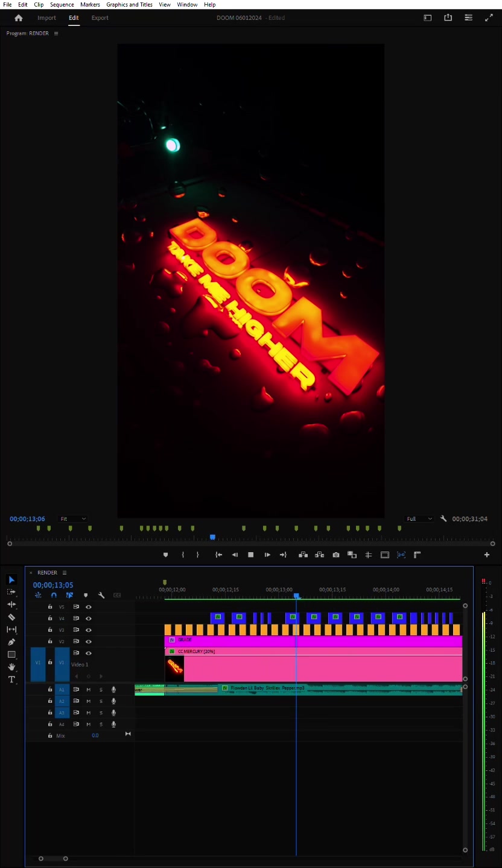This screenshot has width=502, height=868.
Task: Click timeline timecode 00;00;13;05
Action: click(x=53, y=585)
